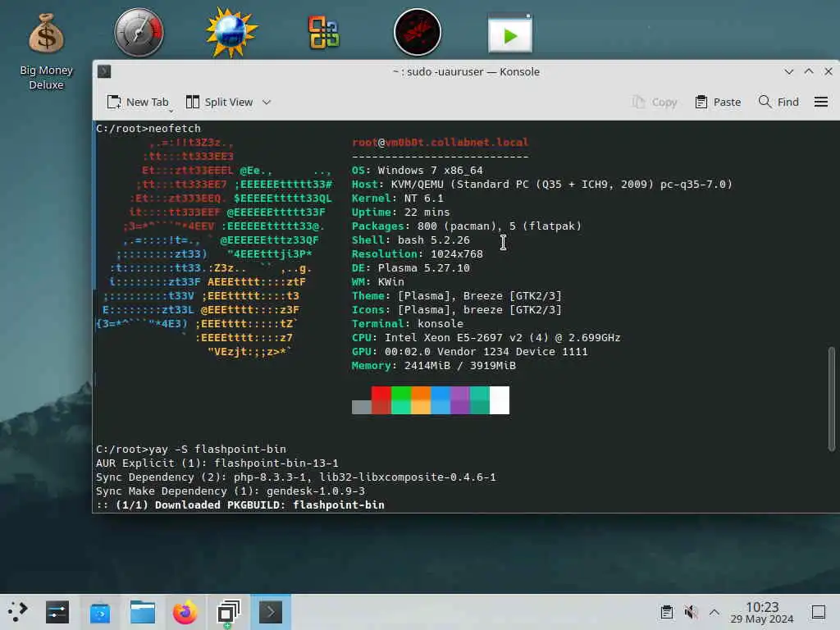The image size is (840, 630).
Task: Open the Konsole hamburger menu
Action: pyautogui.click(x=820, y=102)
